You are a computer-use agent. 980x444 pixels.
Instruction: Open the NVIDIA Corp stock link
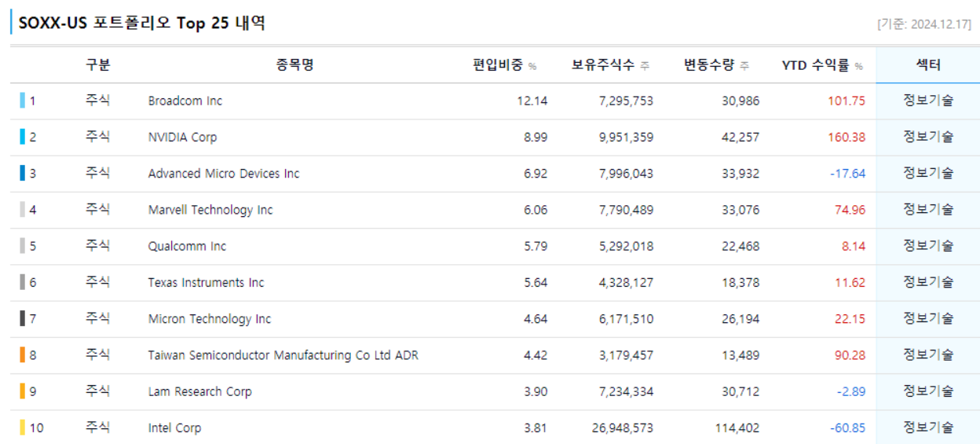point(182,137)
